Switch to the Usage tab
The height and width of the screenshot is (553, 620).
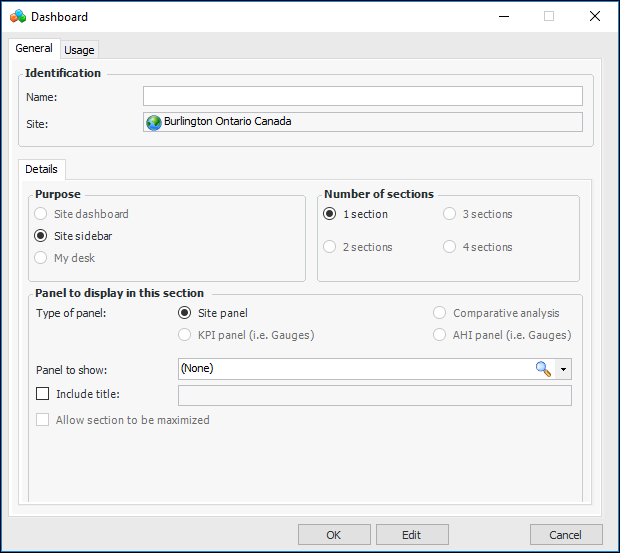click(79, 50)
